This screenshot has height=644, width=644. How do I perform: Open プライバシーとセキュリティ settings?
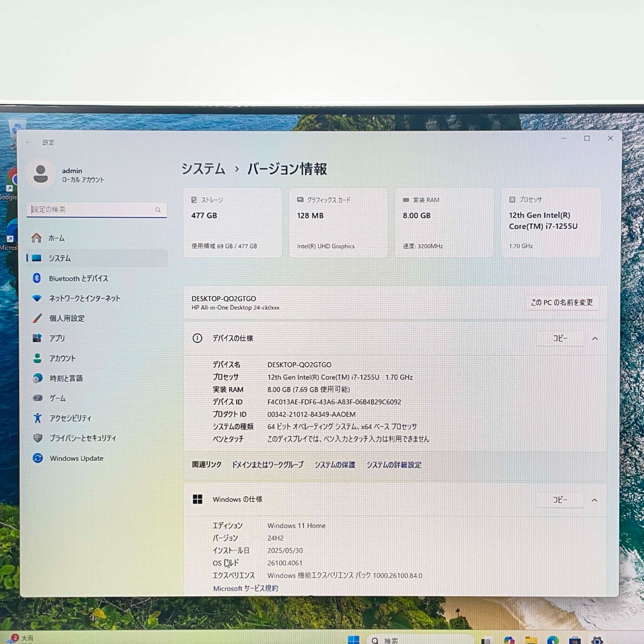pos(97,438)
